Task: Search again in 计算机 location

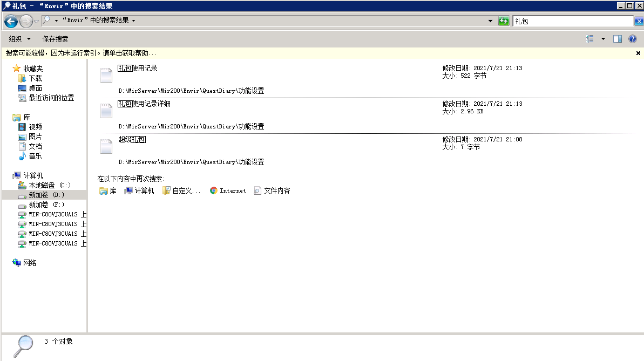Action: pos(139,190)
